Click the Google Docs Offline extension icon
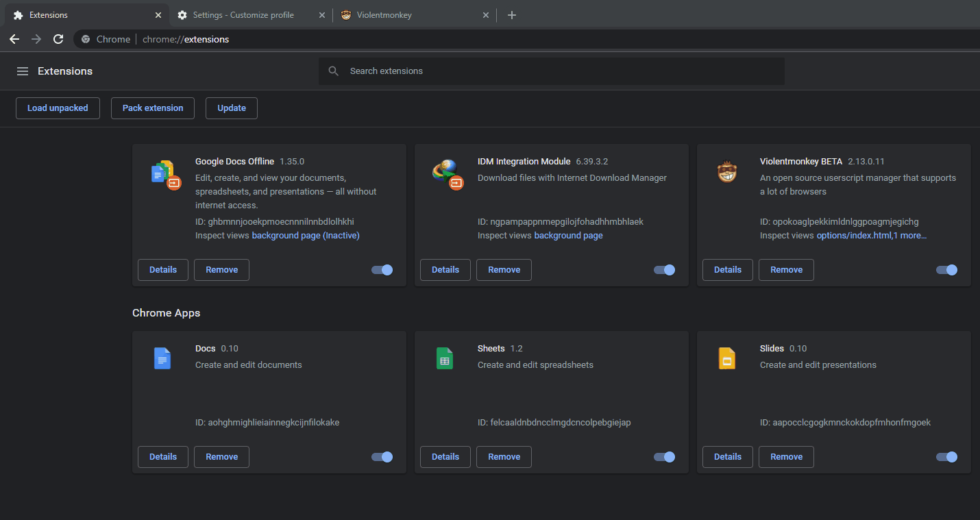The width and height of the screenshot is (980, 520). [x=165, y=175]
